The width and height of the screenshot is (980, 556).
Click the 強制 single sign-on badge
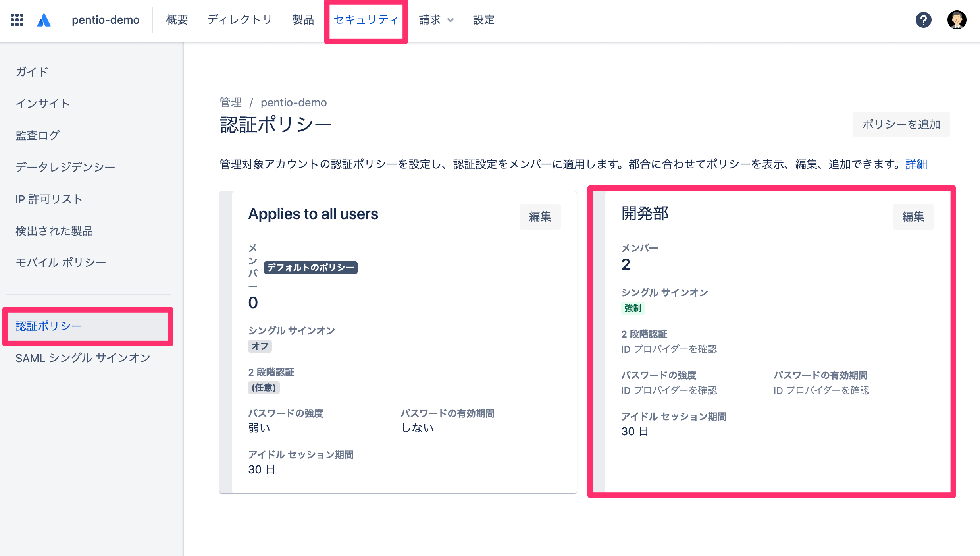[x=633, y=308]
